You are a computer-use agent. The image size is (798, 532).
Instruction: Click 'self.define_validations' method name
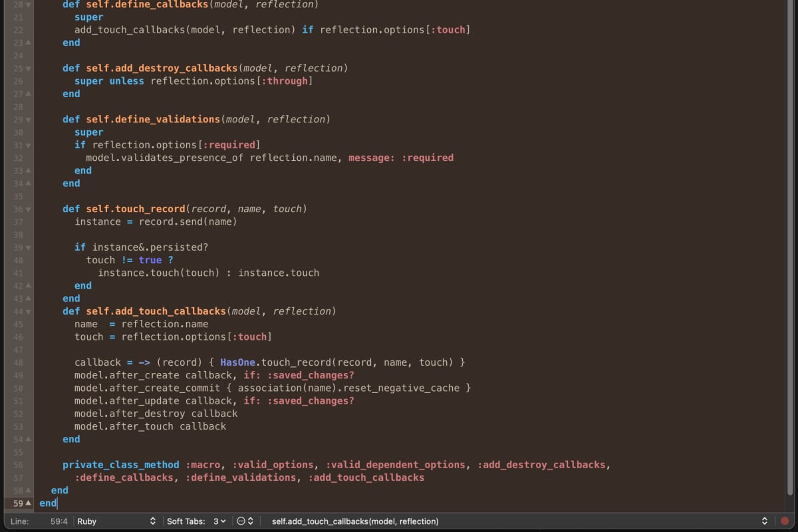click(153, 119)
